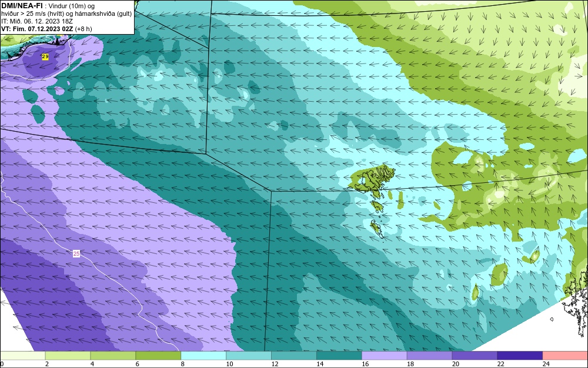Click legend scale number 12

[x=275, y=364]
